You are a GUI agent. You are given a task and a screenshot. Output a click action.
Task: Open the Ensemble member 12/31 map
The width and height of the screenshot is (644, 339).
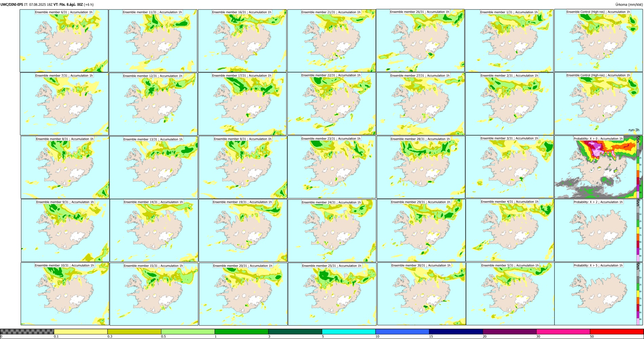tap(153, 104)
